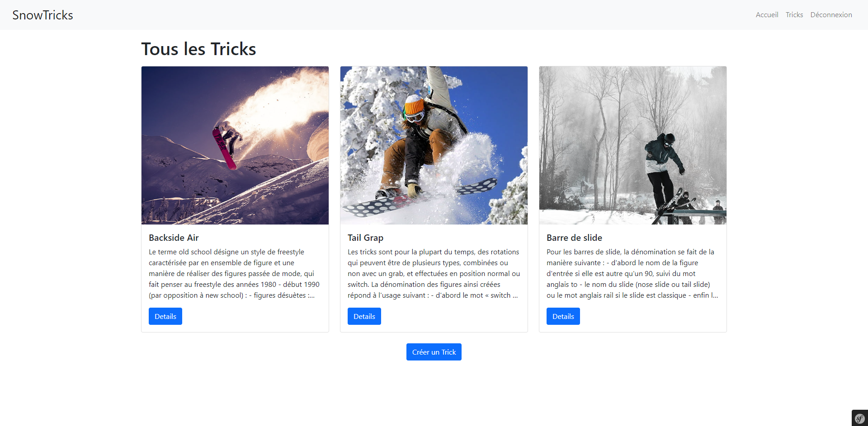Screen dimensions: 868x426
Task: Open Details for Backside Air
Action: click(165, 316)
